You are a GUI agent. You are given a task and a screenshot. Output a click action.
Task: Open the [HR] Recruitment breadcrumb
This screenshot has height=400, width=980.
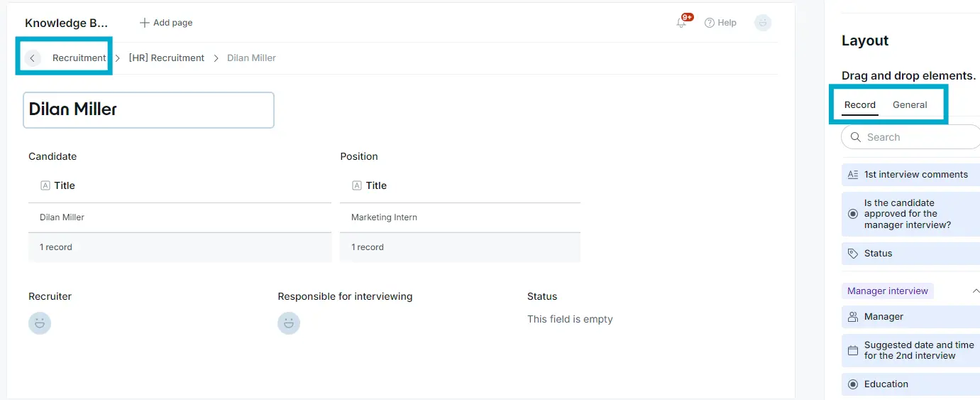pos(166,58)
